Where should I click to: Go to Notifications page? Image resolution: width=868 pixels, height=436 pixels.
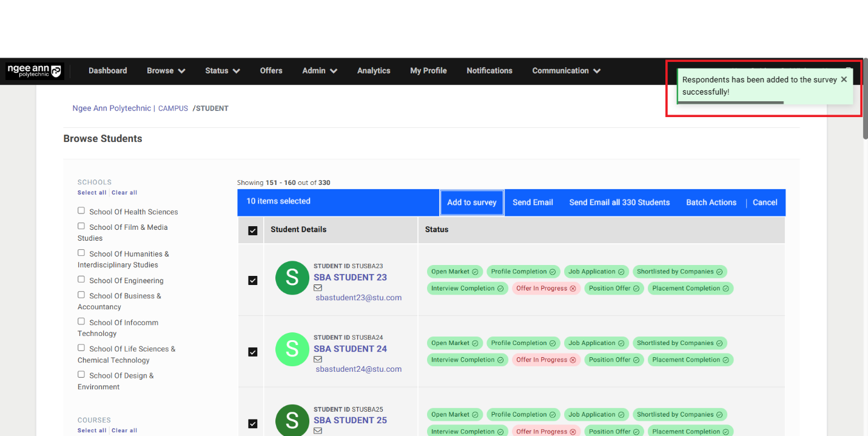[x=489, y=71]
